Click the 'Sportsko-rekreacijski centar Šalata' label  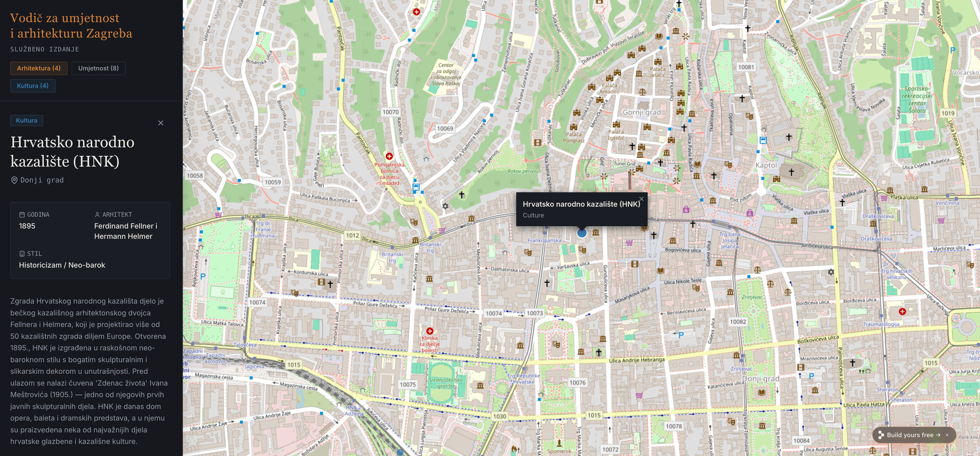917,100
